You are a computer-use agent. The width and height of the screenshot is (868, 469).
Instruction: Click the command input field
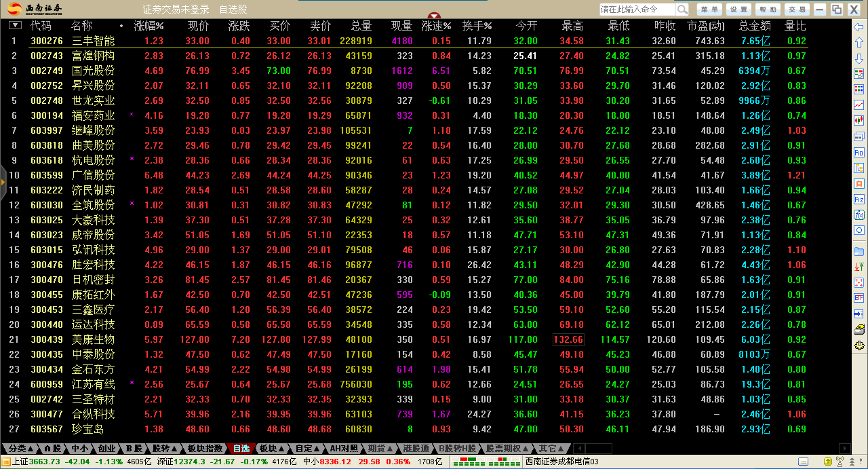tap(637, 10)
